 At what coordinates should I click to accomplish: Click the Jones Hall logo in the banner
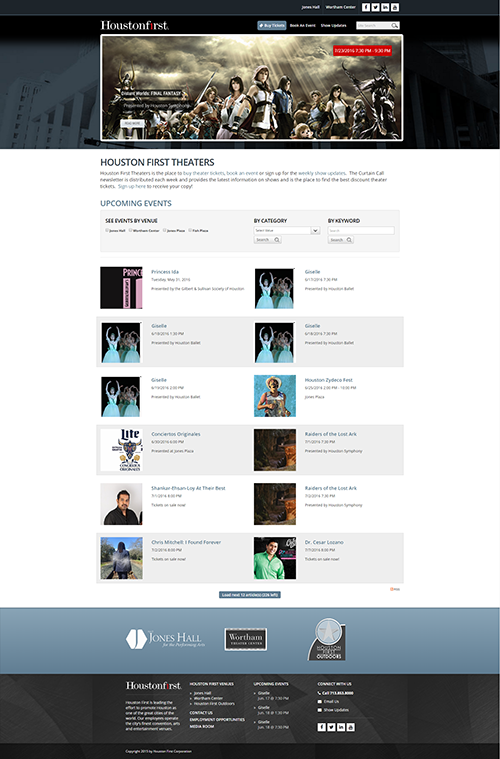point(164,639)
